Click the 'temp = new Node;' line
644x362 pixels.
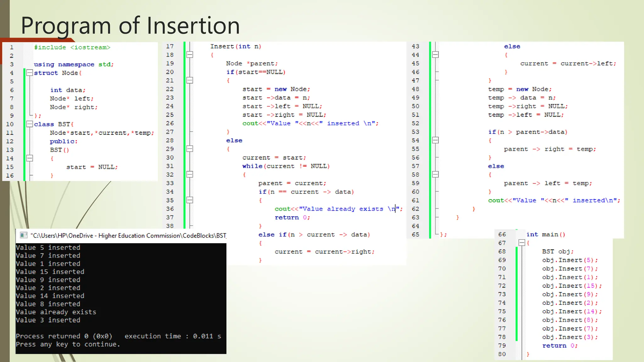[520, 89]
